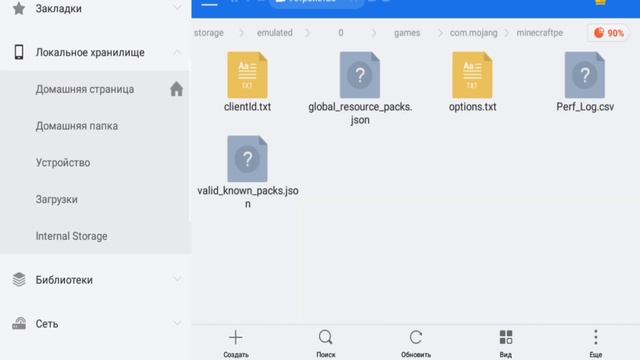The width and height of the screenshot is (640, 360).
Task: Tap the Обновить refresh icon
Action: coord(416,338)
